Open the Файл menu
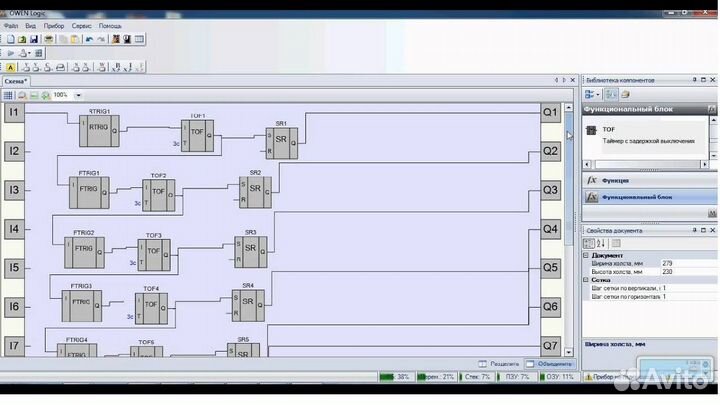 tap(11, 26)
